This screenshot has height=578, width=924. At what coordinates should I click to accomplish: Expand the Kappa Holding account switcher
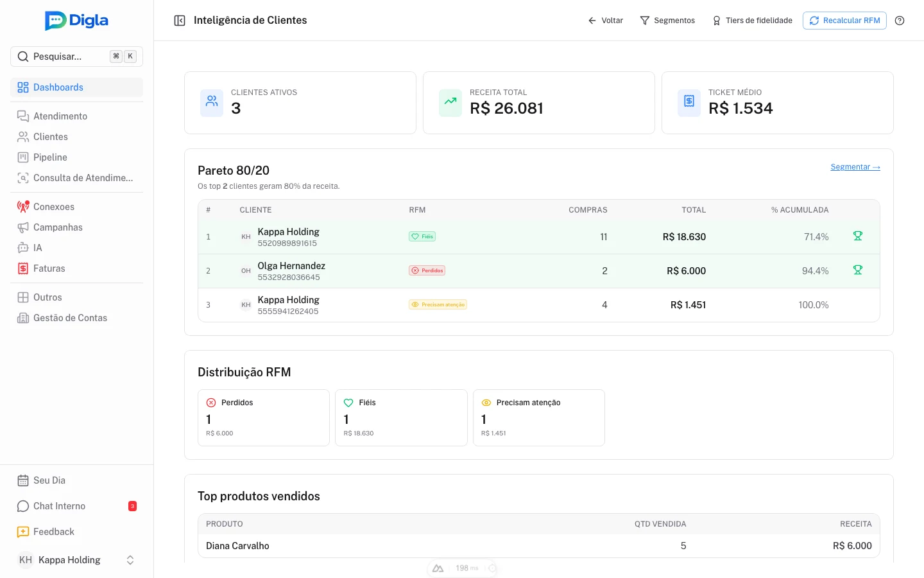pyautogui.click(x=76, y=560)
